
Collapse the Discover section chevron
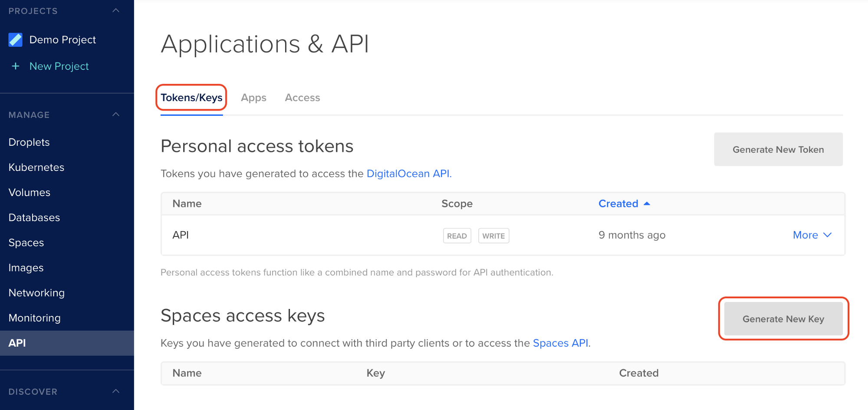tap(116, 391)
